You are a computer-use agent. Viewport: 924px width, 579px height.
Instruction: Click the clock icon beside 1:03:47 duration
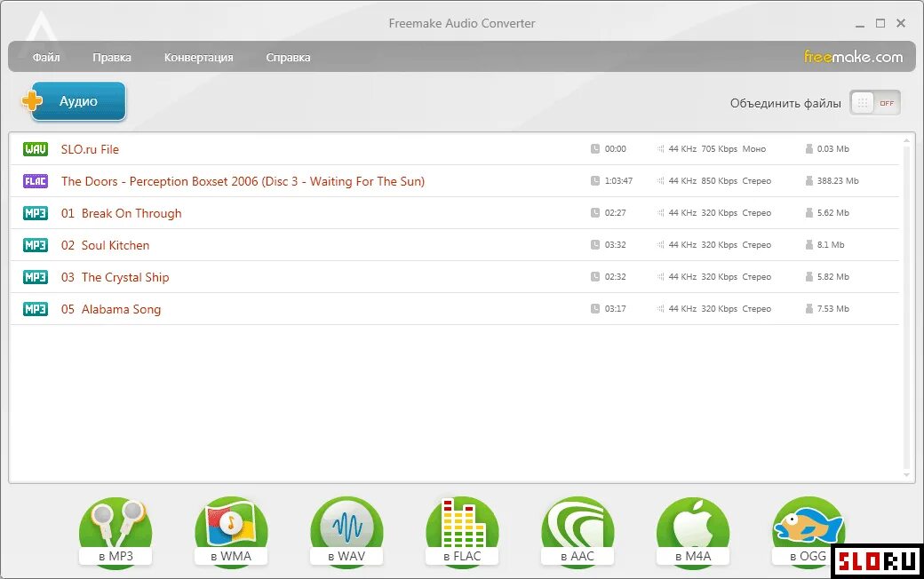(595, 181)
